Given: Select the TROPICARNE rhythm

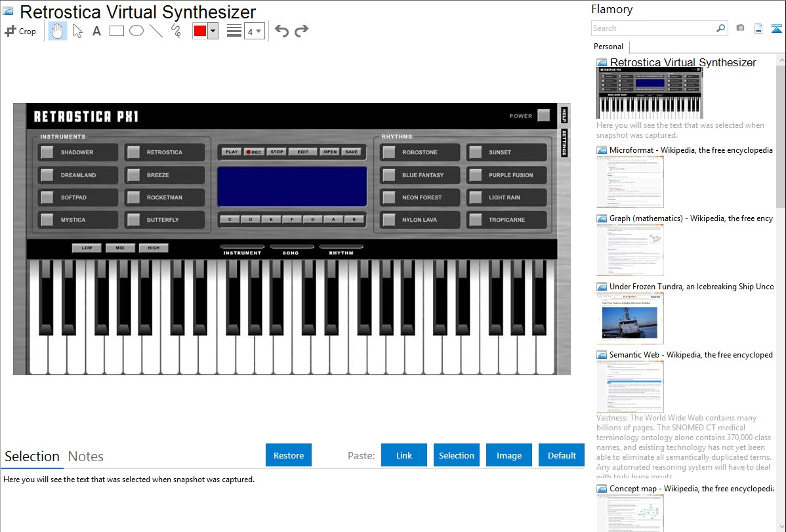Looking at the screenshot, I should (x=475, y=219).
